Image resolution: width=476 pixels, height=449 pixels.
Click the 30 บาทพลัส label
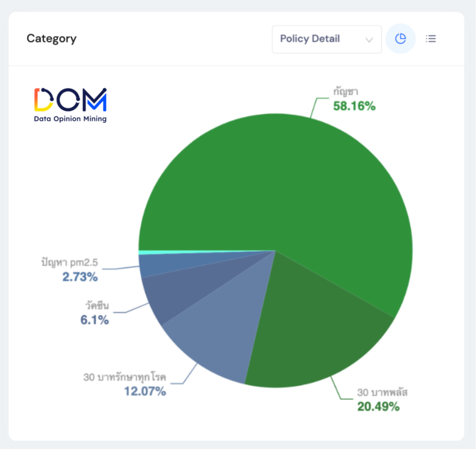(382, 392)
